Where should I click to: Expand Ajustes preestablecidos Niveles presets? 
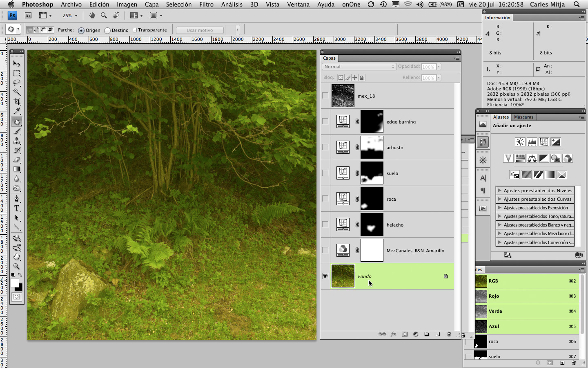(x=499, y=191)
